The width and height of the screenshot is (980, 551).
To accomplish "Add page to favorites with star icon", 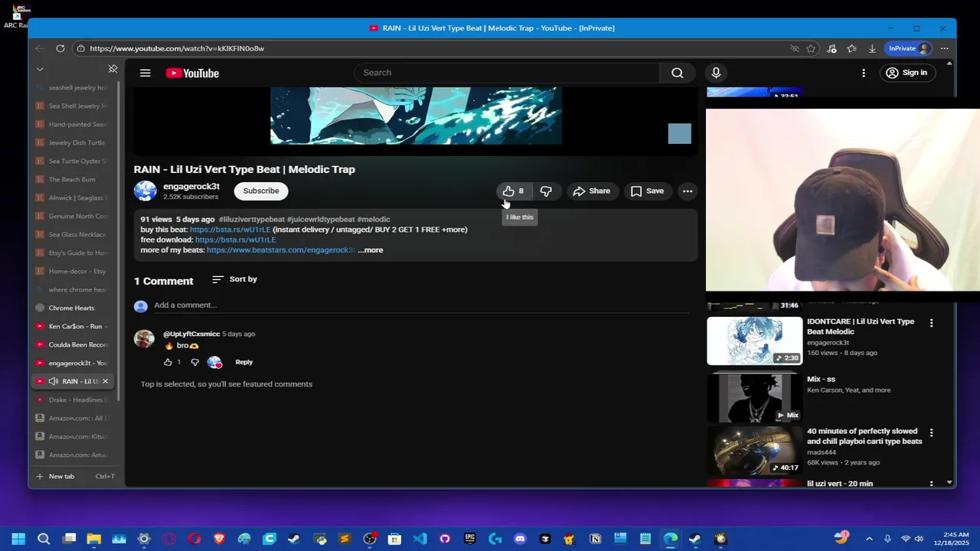I will click(811, 48).
